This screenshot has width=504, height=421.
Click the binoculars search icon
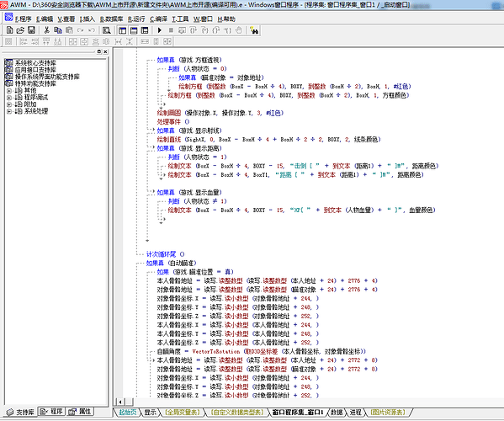tap(254, 30)
